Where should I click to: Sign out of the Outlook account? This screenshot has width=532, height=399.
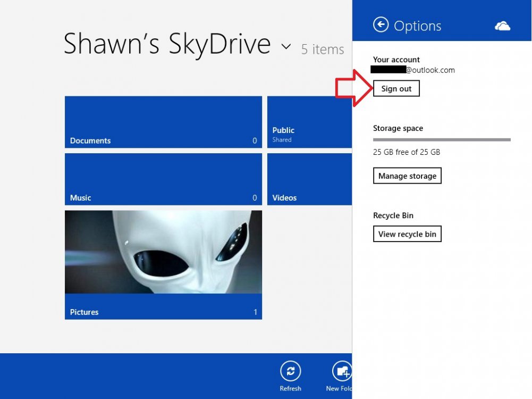[396, 88]
